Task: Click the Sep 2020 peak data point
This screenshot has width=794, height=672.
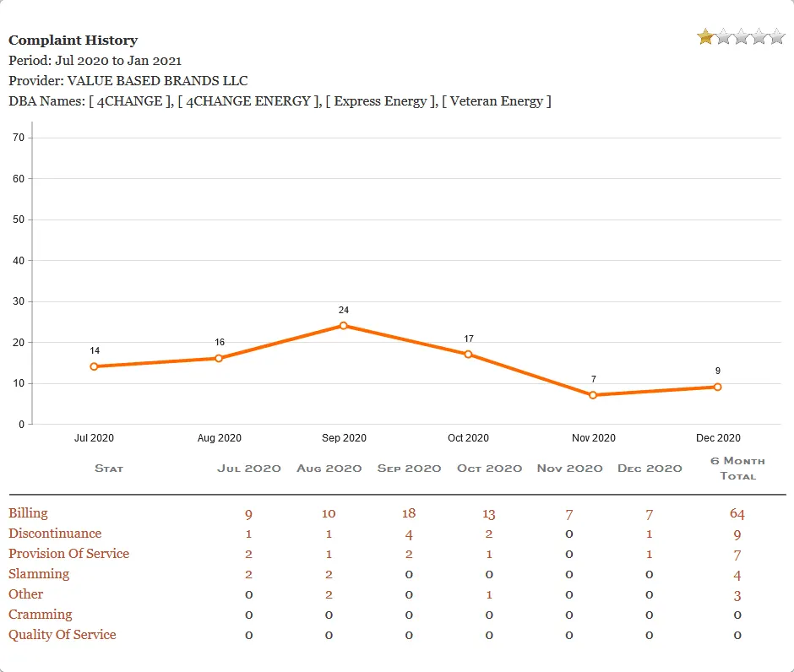Action: point(344,325)
